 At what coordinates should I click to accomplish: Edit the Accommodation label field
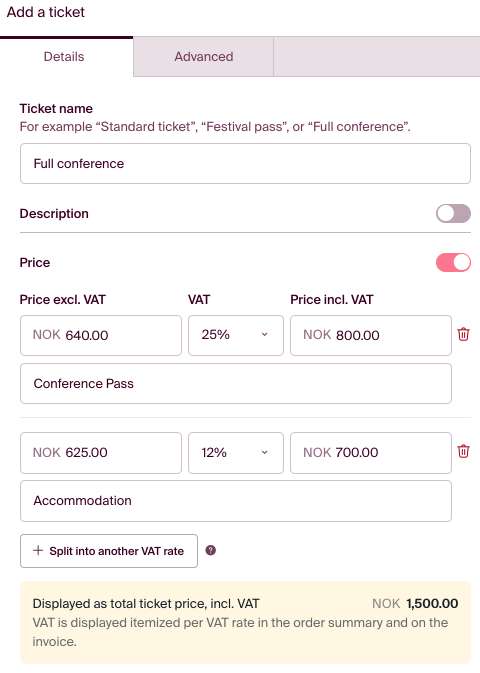[x=236, y=501]
